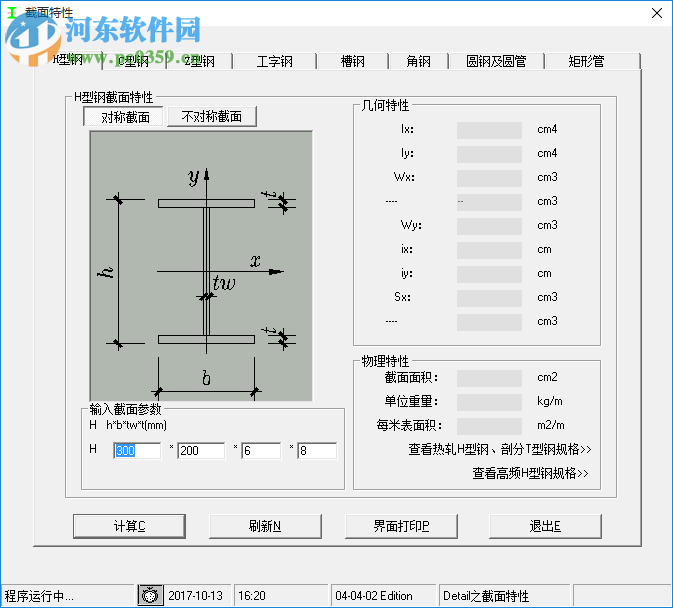Click the t flange thickness field showing 8
Viewport: 673px width, 608px height.
317,451
